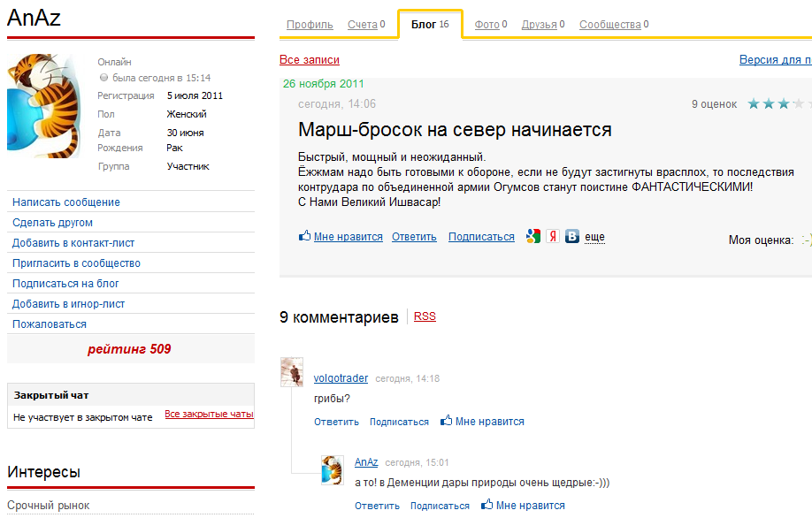Viewport: 812px width, 518px height.
Task: Open the Фото tab
Action: coord(486,25)
